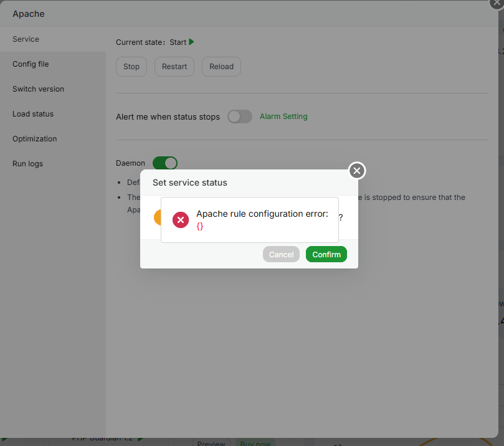Click the red error icon in alert

pos(181,220)
